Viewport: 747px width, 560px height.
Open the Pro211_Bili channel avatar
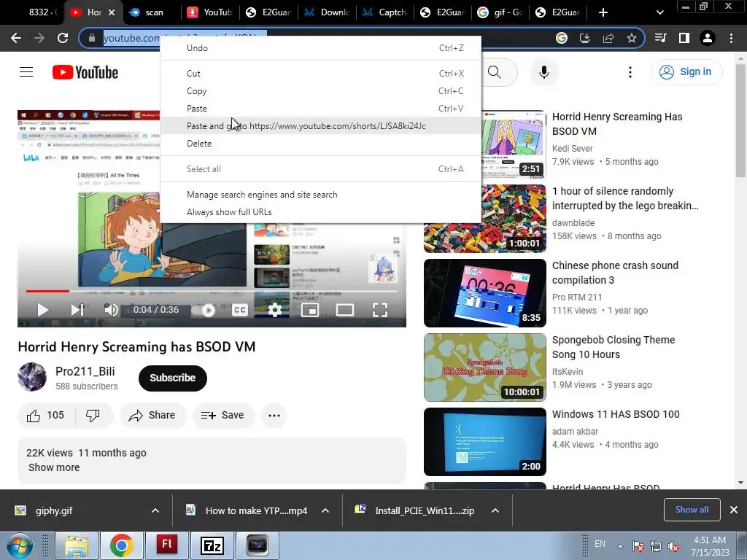pyautogui.click(x=32, y=377)
